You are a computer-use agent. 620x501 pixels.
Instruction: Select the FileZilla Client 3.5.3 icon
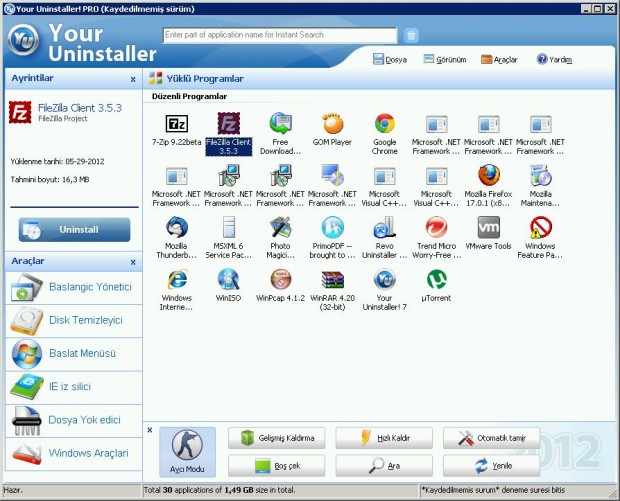click(229, 123)
